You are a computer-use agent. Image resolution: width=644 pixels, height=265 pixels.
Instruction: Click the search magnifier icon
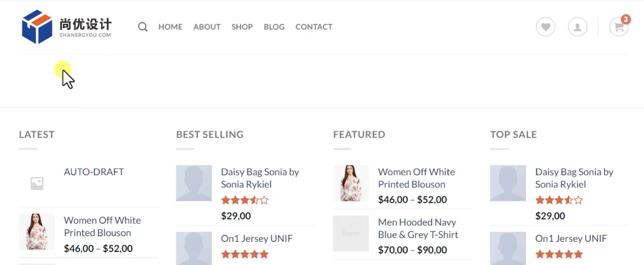coord(143,27)
